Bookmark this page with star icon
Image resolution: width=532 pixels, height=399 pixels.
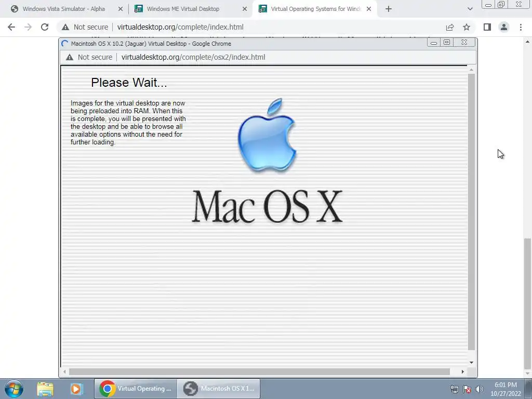[x=467, y=27]
